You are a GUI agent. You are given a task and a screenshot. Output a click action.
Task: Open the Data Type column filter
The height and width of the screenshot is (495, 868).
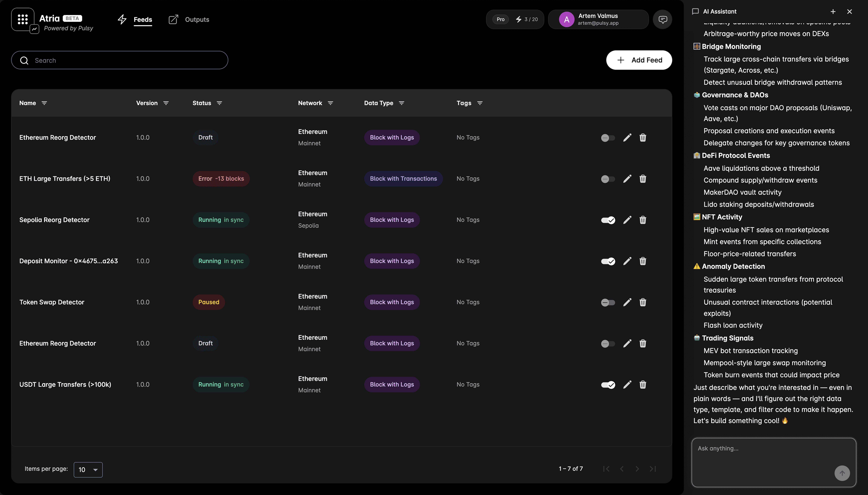tap(401, 103)
